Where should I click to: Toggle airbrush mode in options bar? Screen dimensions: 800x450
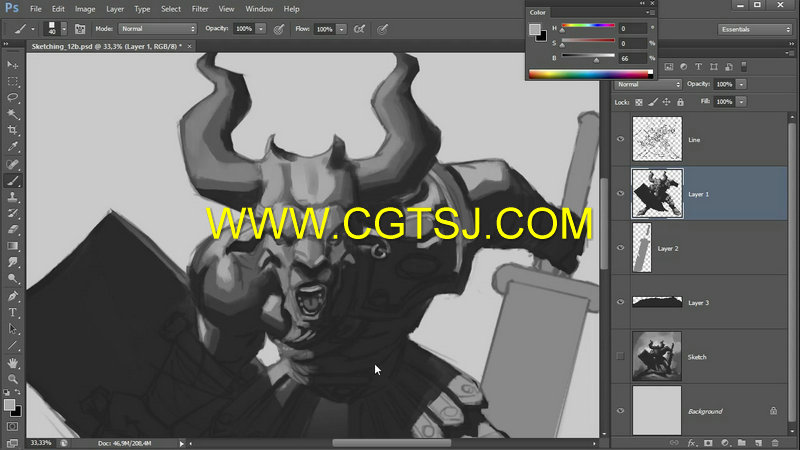click(x=359, y=29)
